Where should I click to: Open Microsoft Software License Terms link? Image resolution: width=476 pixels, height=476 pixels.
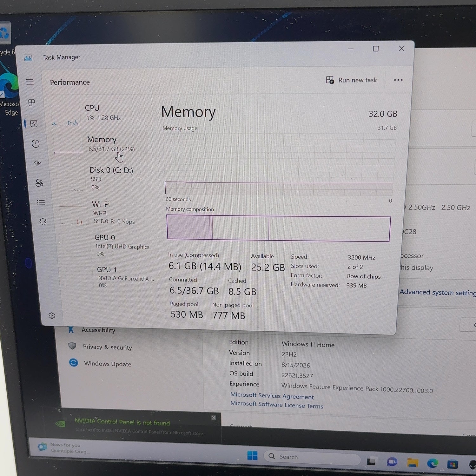click(277, 405)
